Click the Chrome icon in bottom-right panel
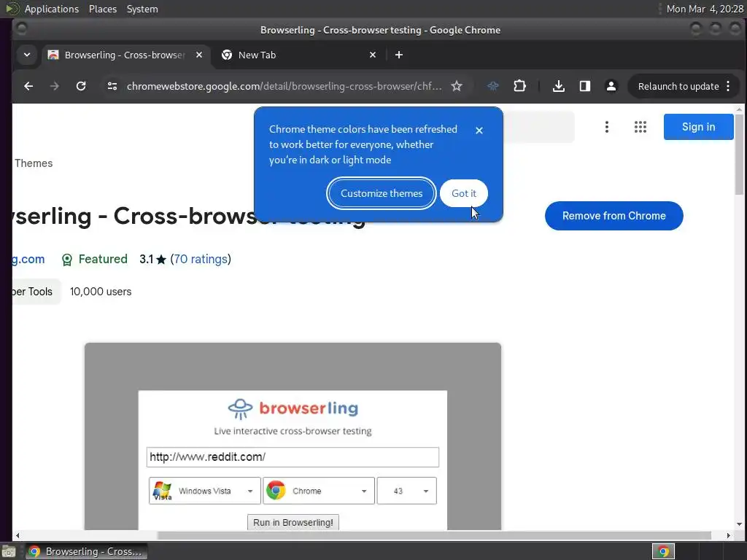 [663, 551]
